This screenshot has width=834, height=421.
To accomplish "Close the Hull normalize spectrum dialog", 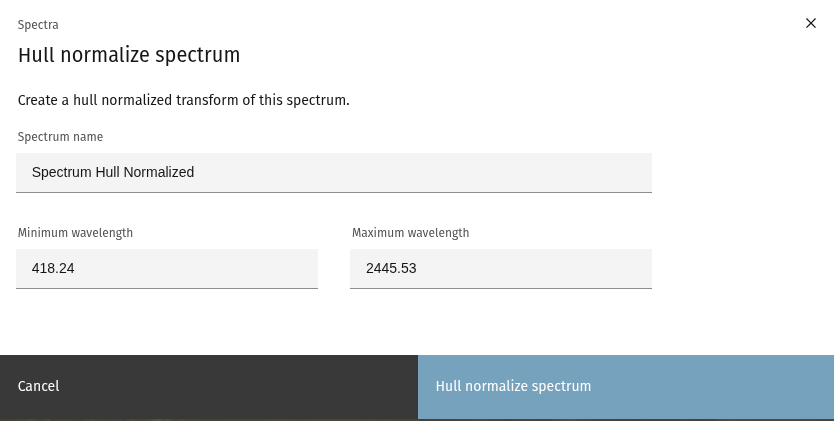I will tap(811, 23).
